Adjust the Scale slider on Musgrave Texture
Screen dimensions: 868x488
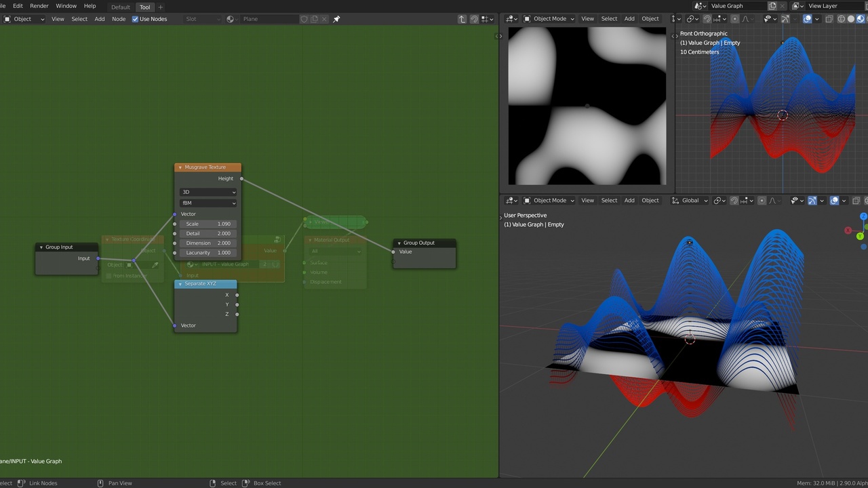tap(208, 224)
